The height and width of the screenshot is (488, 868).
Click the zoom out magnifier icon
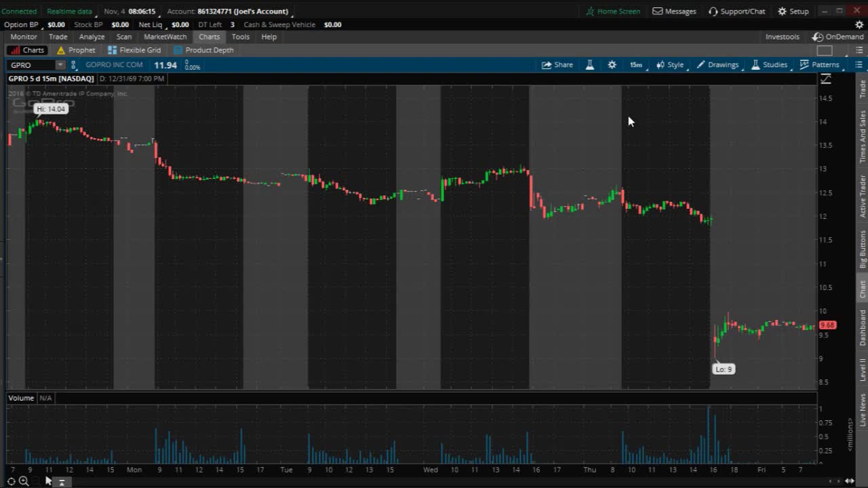24,481
